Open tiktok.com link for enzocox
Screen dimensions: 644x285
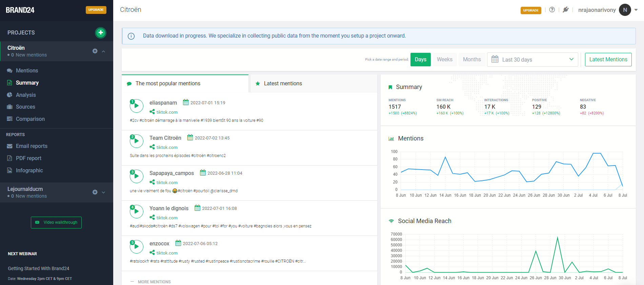click(167, 253)
